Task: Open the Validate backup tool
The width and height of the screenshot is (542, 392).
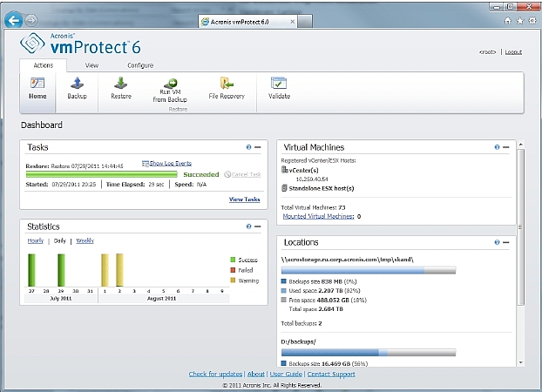Action: 279,89
